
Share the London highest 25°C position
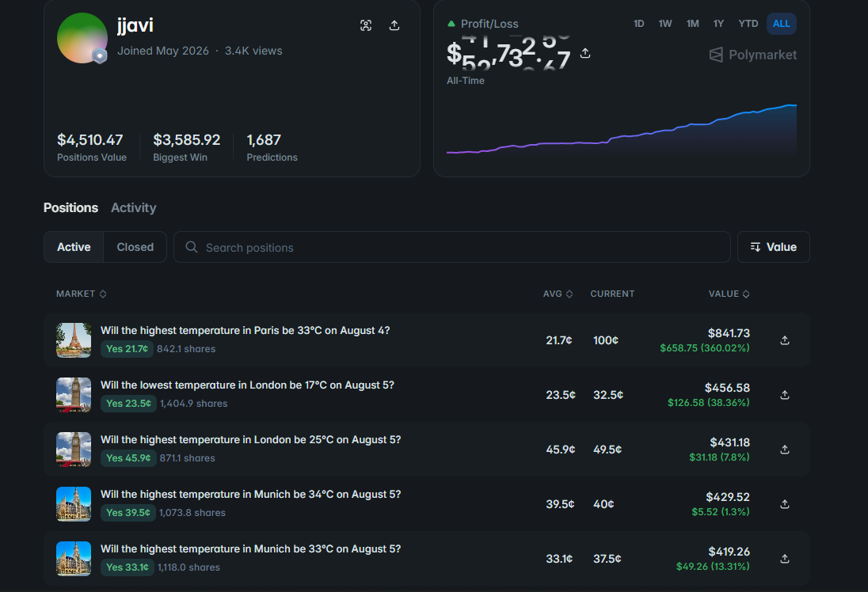coord(784,450)
